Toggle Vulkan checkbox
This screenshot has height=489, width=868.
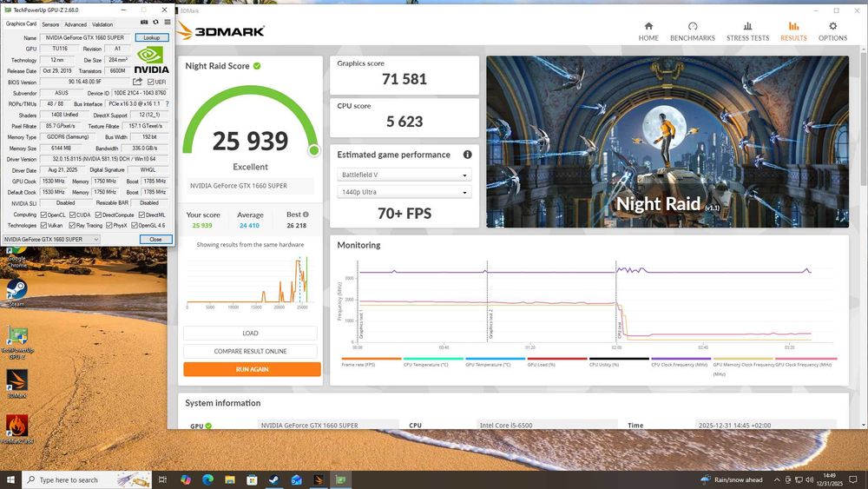pyautogui.click(x=43, y=226)
